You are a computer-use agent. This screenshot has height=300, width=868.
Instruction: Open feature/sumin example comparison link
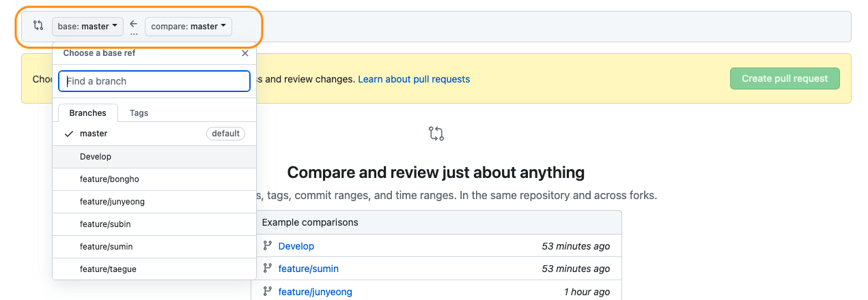(308, 269)
